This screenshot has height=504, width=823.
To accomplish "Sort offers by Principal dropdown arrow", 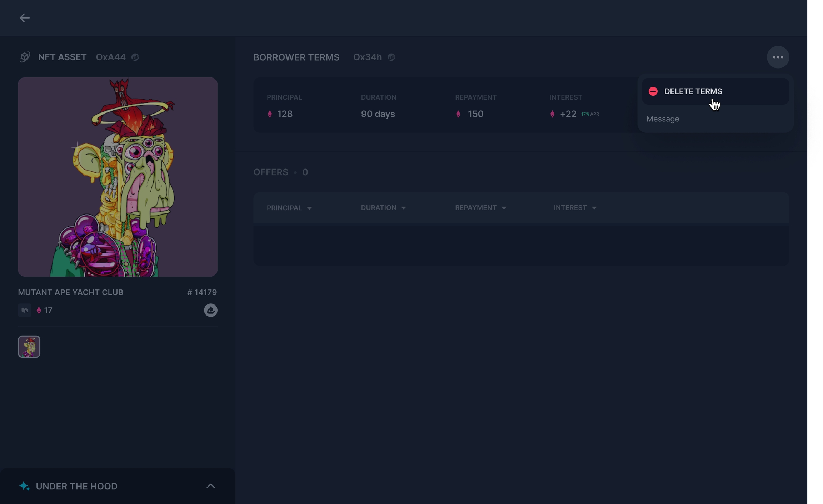I will (309, 208).
